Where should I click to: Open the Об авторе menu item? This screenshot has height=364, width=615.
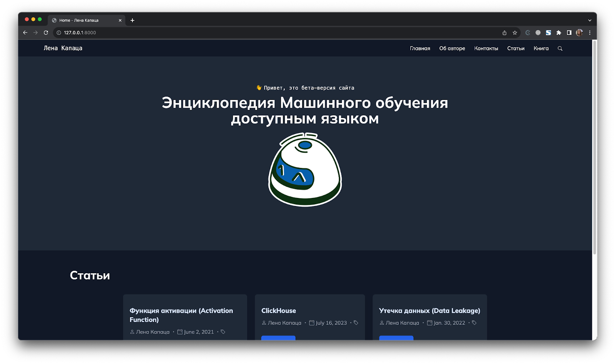pyautogui.click(x=452, y=48)
